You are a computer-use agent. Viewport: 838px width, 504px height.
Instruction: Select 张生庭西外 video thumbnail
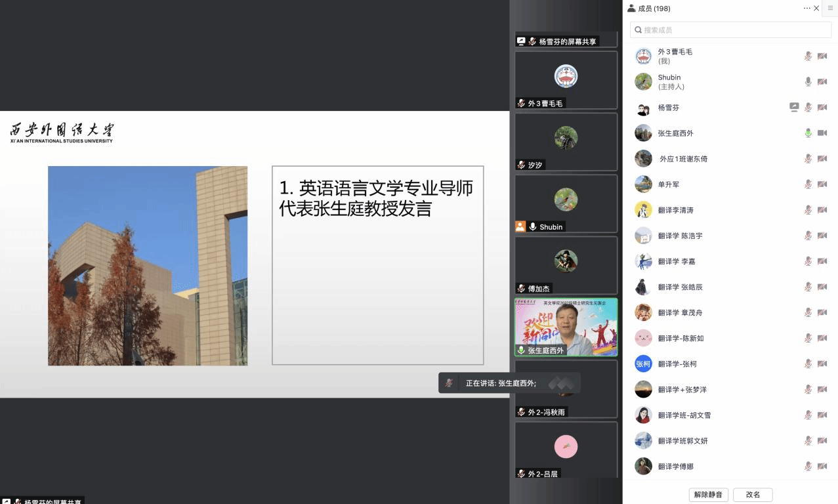click(x=566, y=327)
